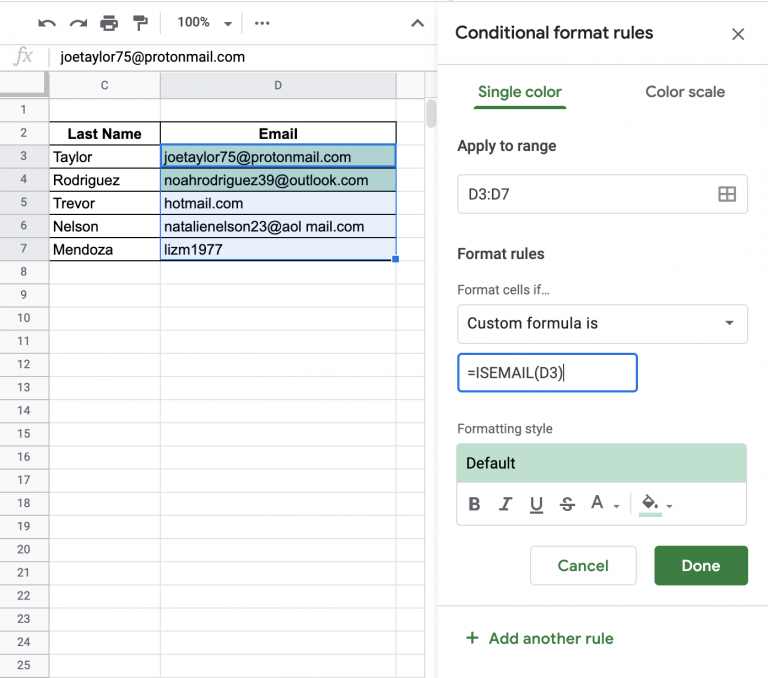Switch to the Color scale tab
This screenshot has height=678, width=768.
[685, 92]
